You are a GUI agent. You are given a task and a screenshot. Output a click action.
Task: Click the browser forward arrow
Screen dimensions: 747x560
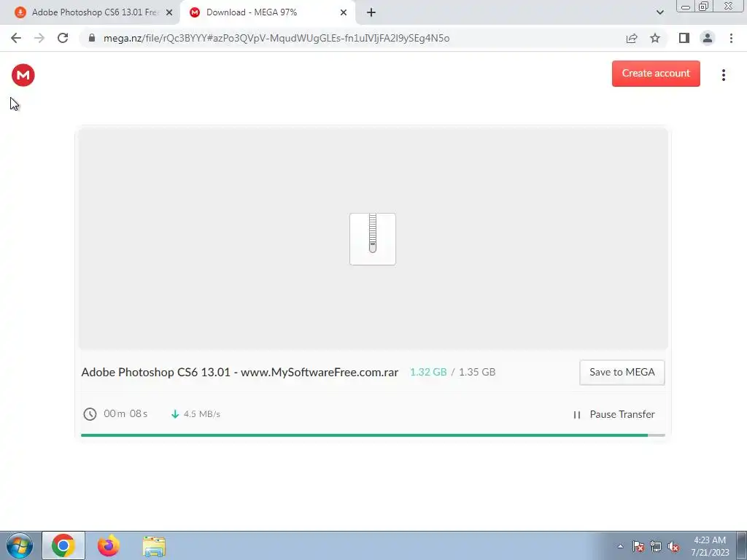(39, 38)
